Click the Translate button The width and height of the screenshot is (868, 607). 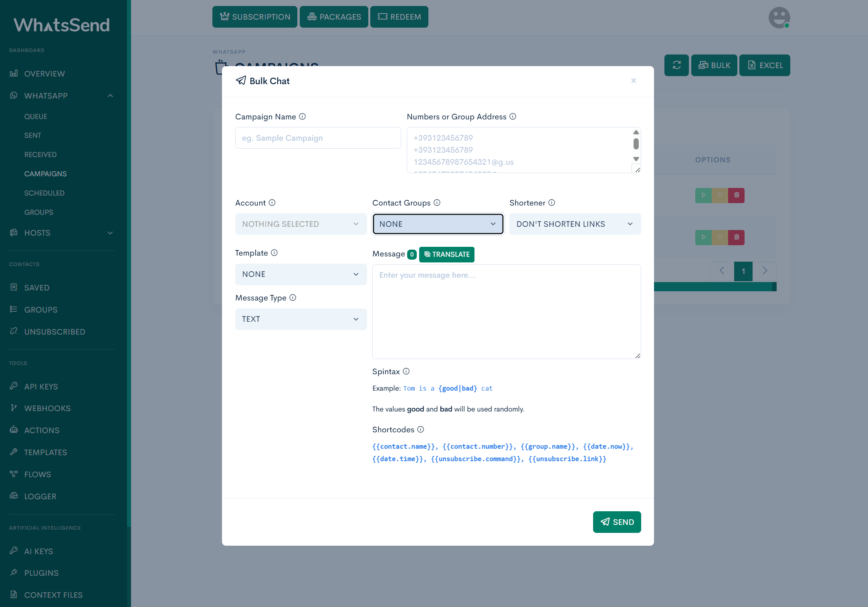pyautogui.click(x=447, y=254)
